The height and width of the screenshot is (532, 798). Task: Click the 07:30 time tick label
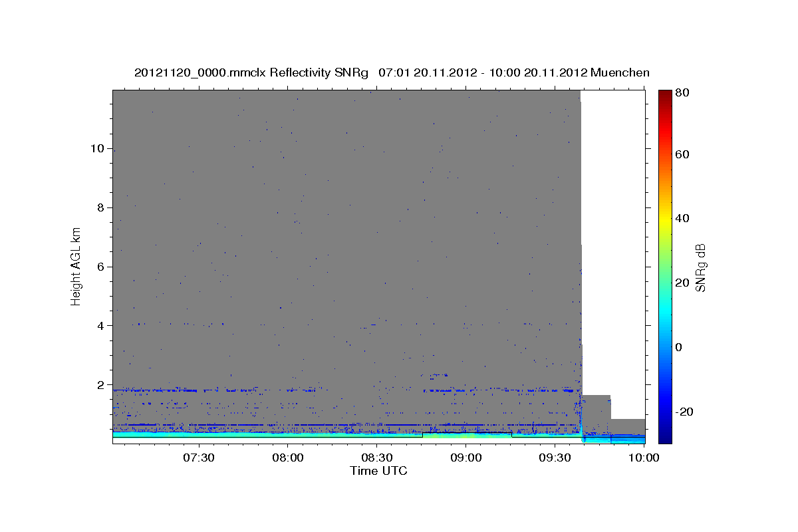pyautogui.click(x=198, y=458)
